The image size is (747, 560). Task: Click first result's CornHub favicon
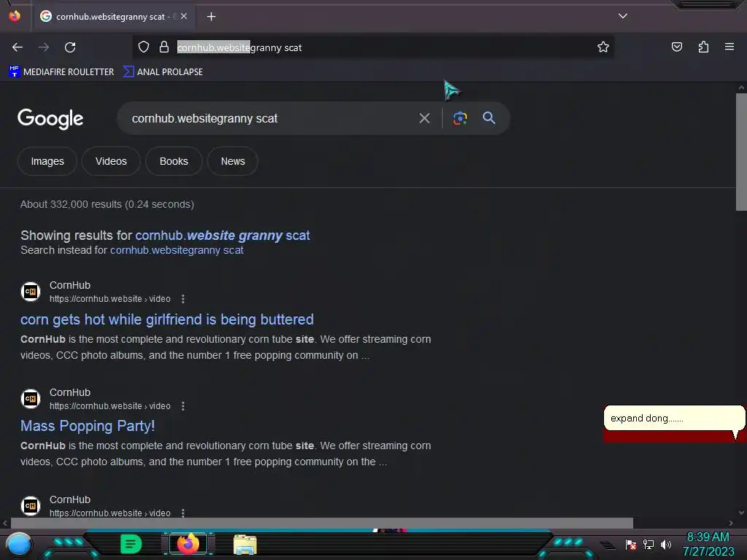[31, 292]
